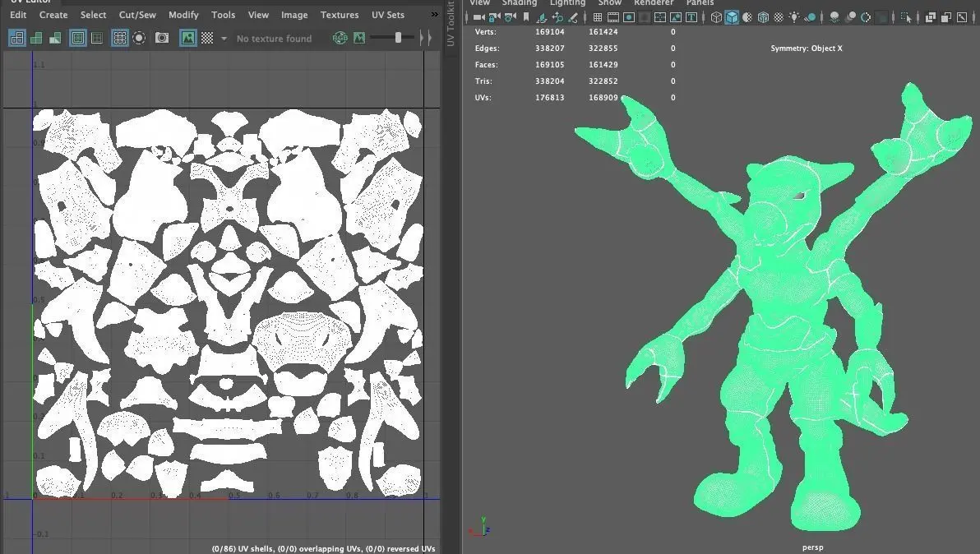Open the Modify menu
Image resolution: width=980 pixels, height=554 pixels.
pos(183,14)
